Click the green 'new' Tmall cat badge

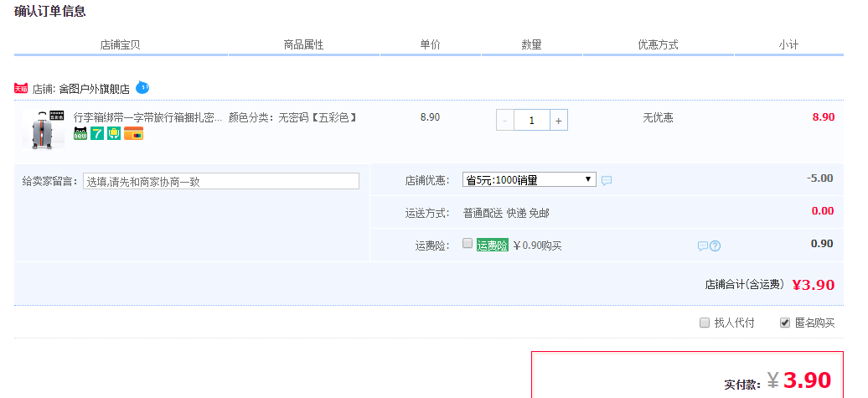click(80, 133)
